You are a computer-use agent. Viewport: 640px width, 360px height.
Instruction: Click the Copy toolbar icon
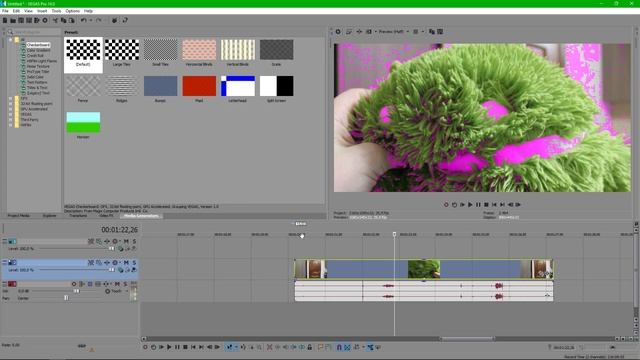[x=63, y=20]
